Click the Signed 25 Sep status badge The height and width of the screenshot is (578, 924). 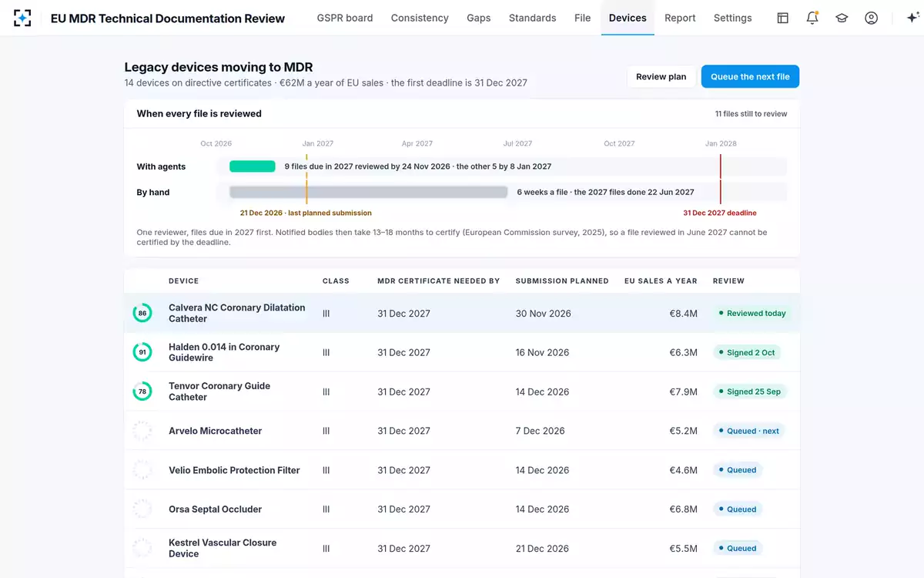click(749, 391)
